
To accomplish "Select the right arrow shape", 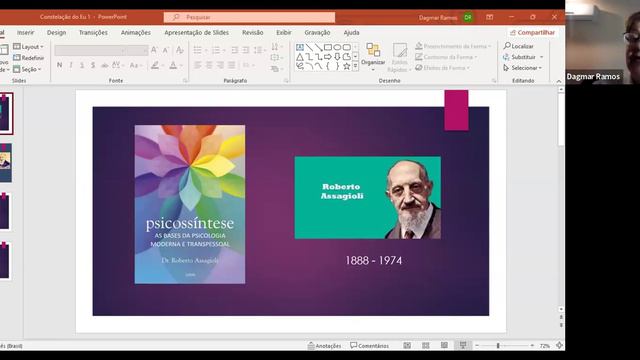I will coord(328,57).
